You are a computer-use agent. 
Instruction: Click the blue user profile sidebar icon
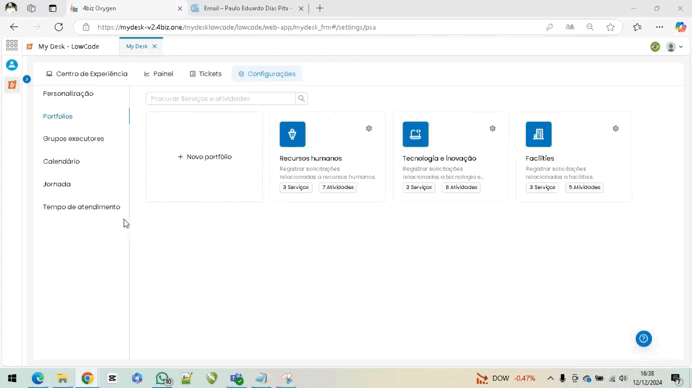coord(12,65)
